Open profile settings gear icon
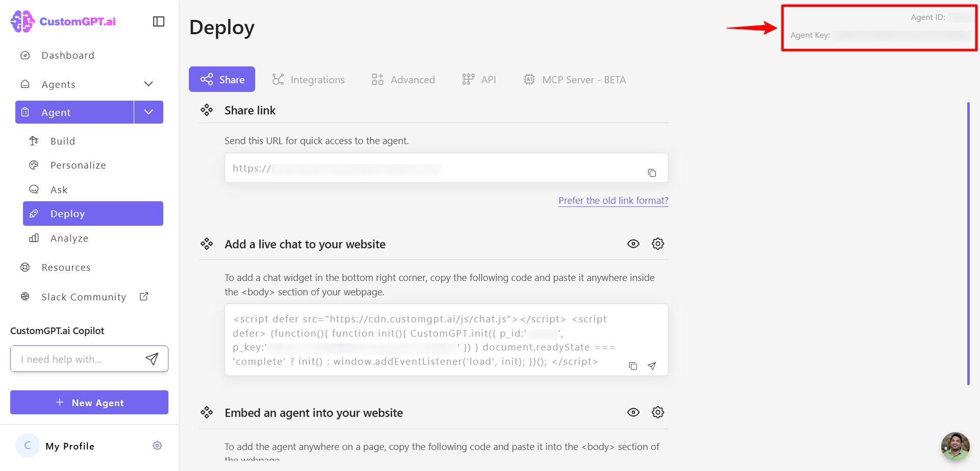 point(157,445)
